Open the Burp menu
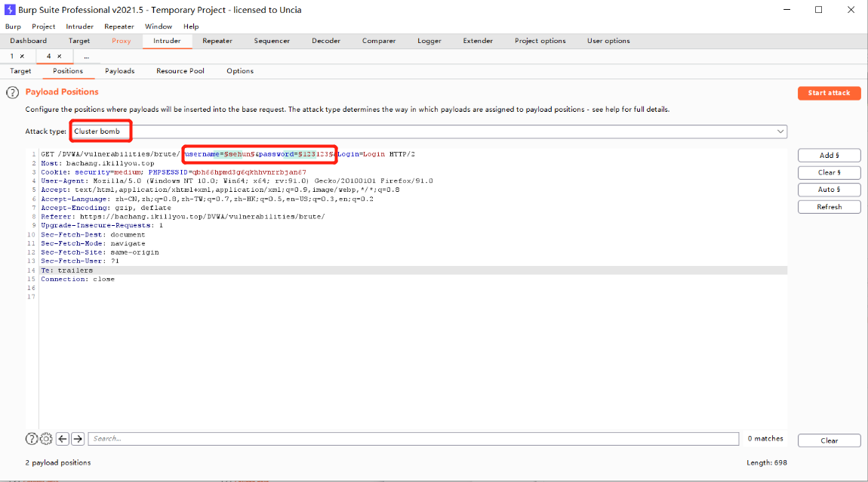The width and height of the screenshot is (868, 482). tap(13, 26)
